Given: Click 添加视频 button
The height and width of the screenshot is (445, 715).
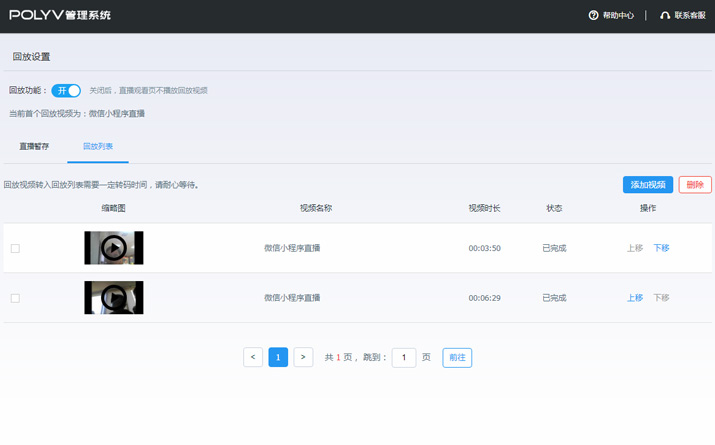Looking at the screenshot, I should point(647,185).
